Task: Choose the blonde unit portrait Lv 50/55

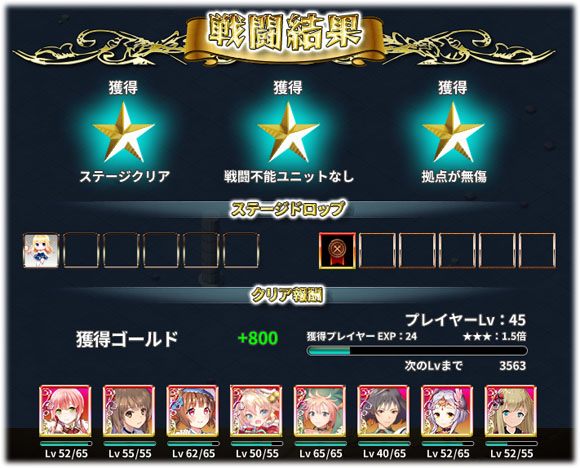Action: pos(256,411)
